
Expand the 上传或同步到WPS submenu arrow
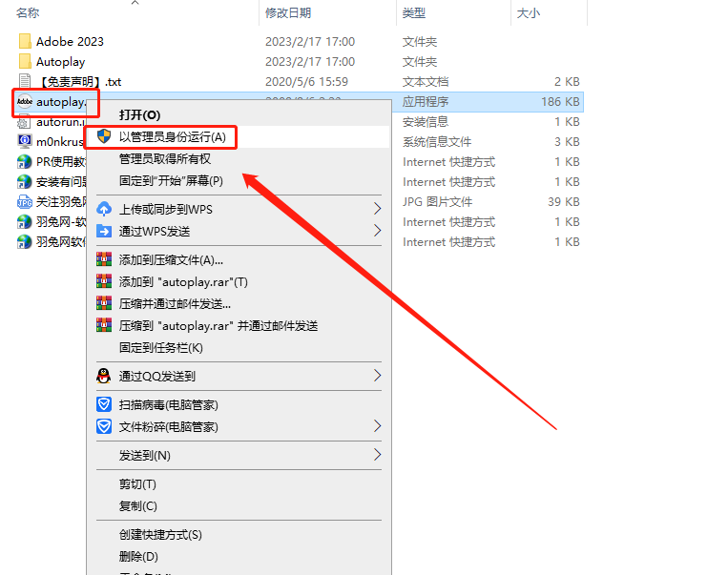(377, 209)
